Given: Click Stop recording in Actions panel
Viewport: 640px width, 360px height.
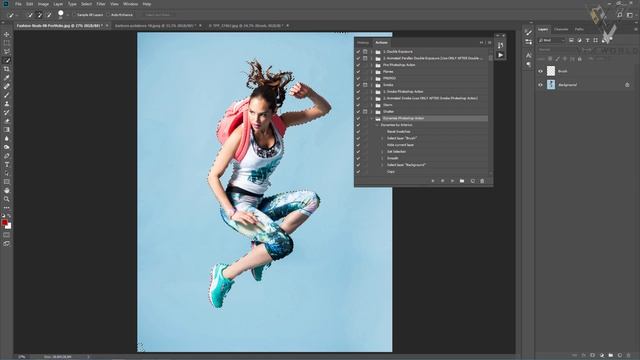Looking at the screenshot, I should tap(433, 181).
